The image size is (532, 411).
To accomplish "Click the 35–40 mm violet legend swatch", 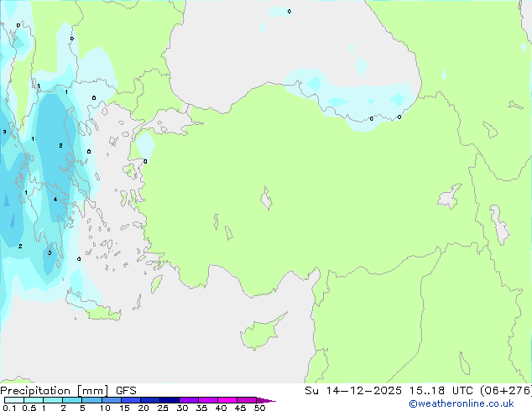I will (x=207, y=400).
